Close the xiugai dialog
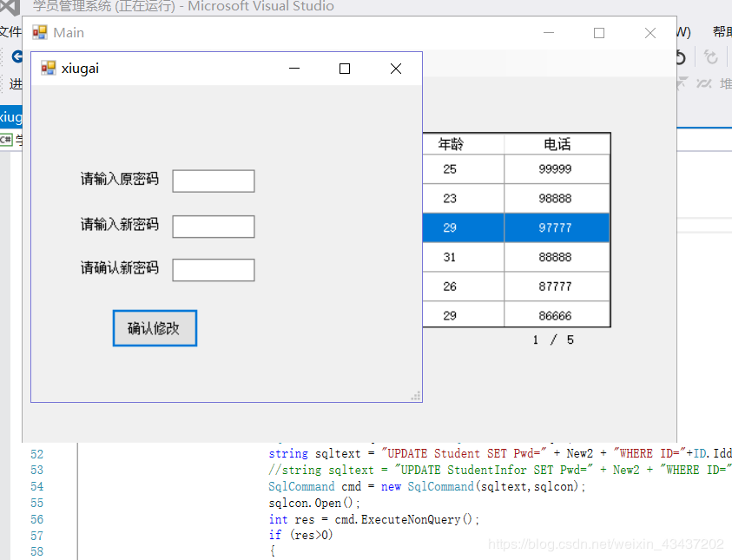This screenshot has height=560, width=732. 395,69
